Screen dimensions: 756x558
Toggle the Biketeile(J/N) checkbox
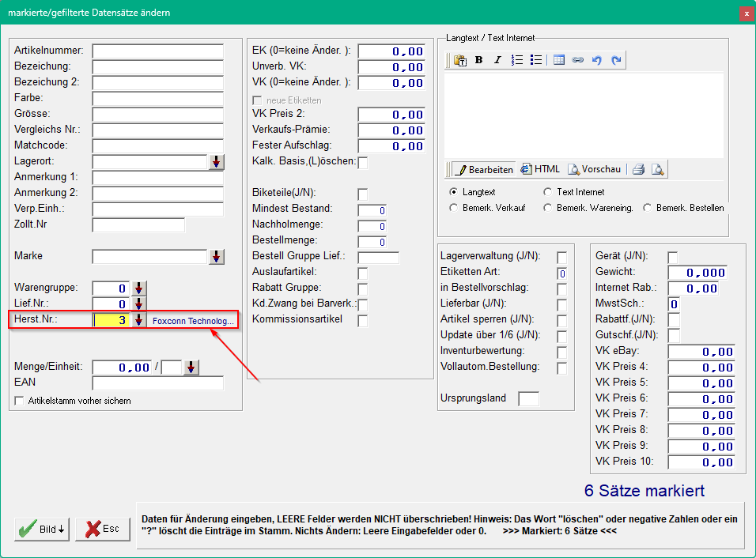pyautogui.click(x=362, y=194)
